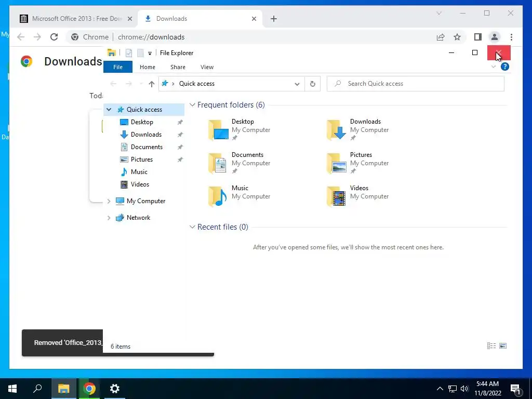Select Pictures in navigation pane
This screenshot has height=399, width=532.
coord(141,159)
